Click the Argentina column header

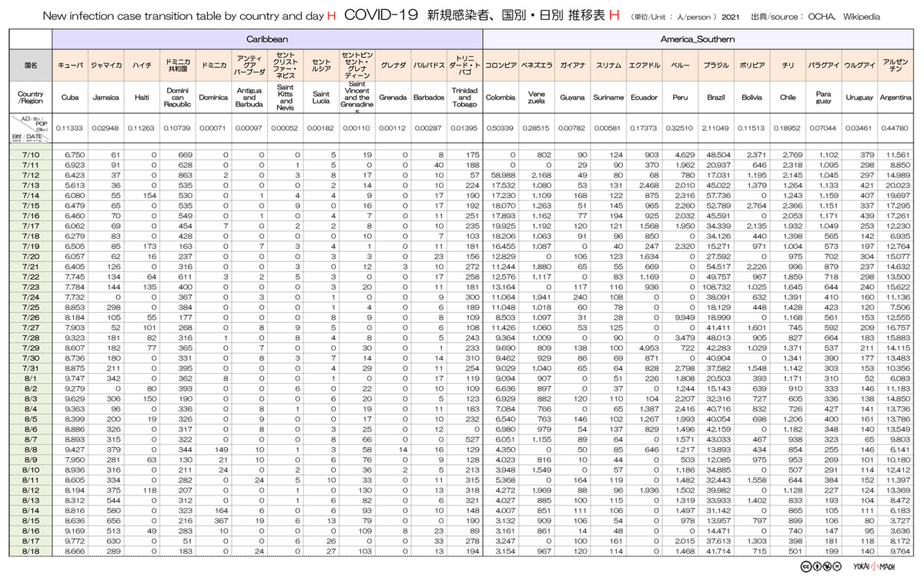click(896, 99)
